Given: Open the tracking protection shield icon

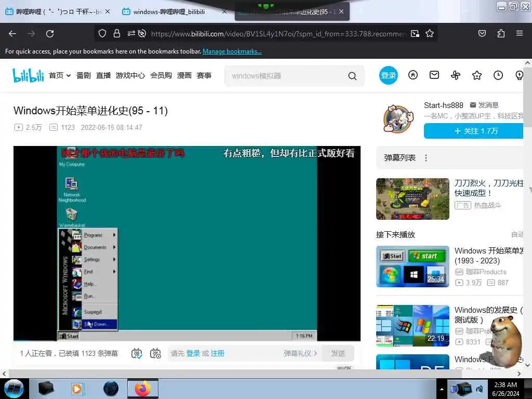Looking at the screenshot, I should click(x=102, y=33).
